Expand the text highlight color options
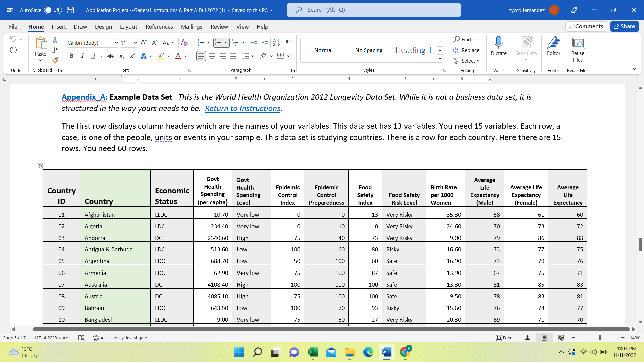644x362 pixels. tap(169, 56)
